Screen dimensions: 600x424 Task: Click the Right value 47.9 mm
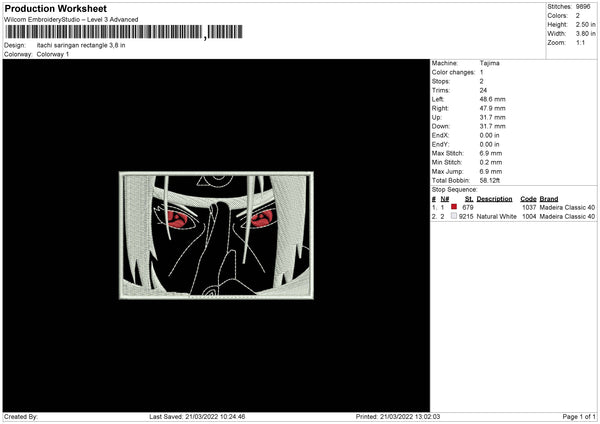492,108
